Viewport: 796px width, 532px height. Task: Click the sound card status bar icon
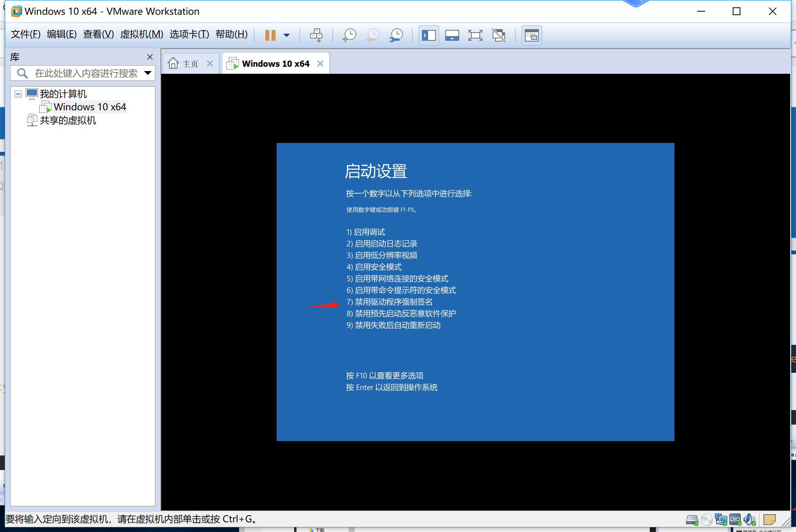[x=749, y=519]
